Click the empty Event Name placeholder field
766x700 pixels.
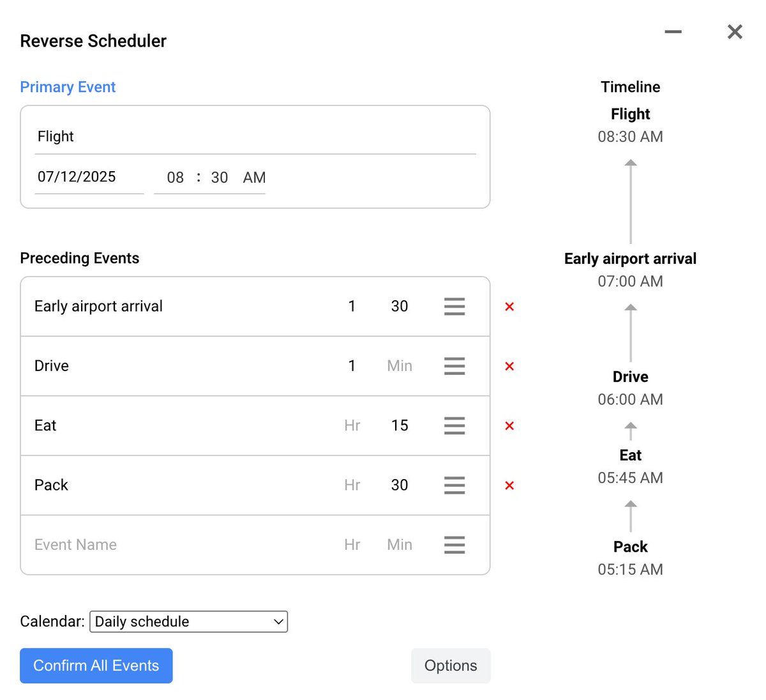pos(179,545)
